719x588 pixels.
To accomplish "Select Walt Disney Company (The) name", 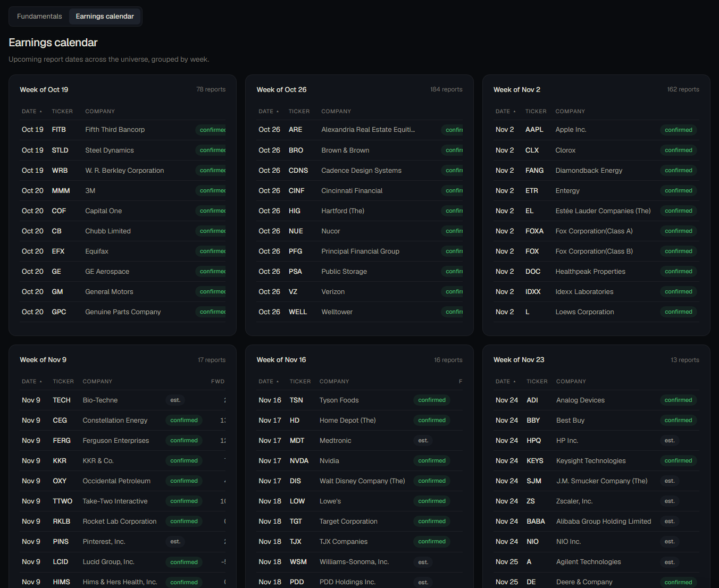I will coord(362,481).
